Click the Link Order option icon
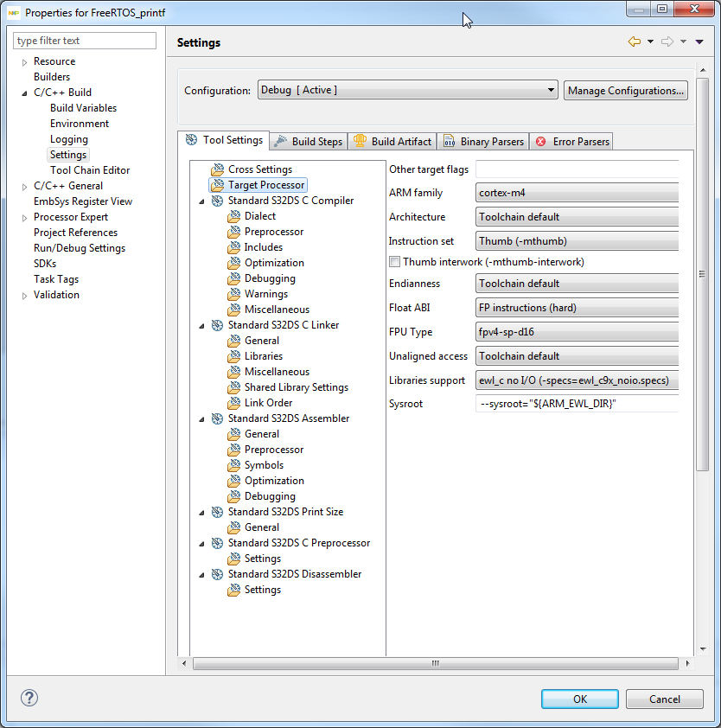The width and height of the screenshot is (721, 728). [234, 403]
